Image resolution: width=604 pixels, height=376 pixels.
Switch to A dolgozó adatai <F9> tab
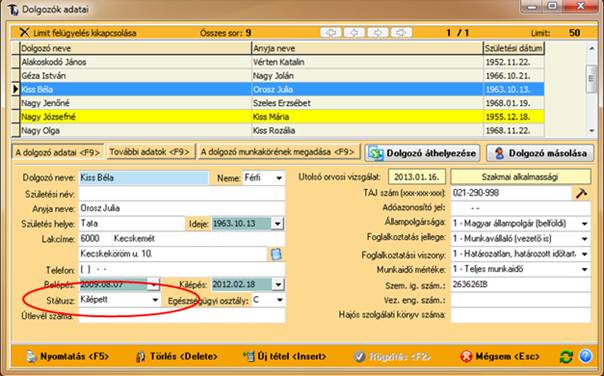(x=58, y=152)
